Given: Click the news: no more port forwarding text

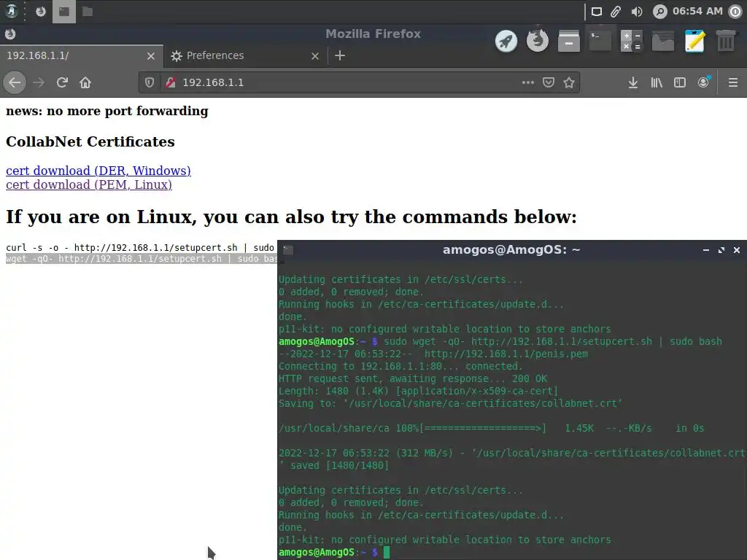Looking at the screenshot, I should pos(107,111).
